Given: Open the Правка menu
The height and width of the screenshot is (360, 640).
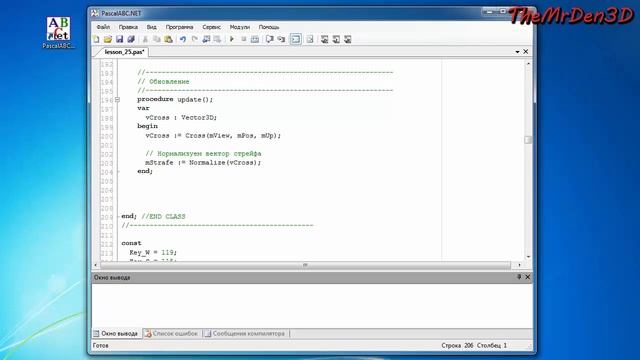Looking at the screenshot, I should [128, 27].
